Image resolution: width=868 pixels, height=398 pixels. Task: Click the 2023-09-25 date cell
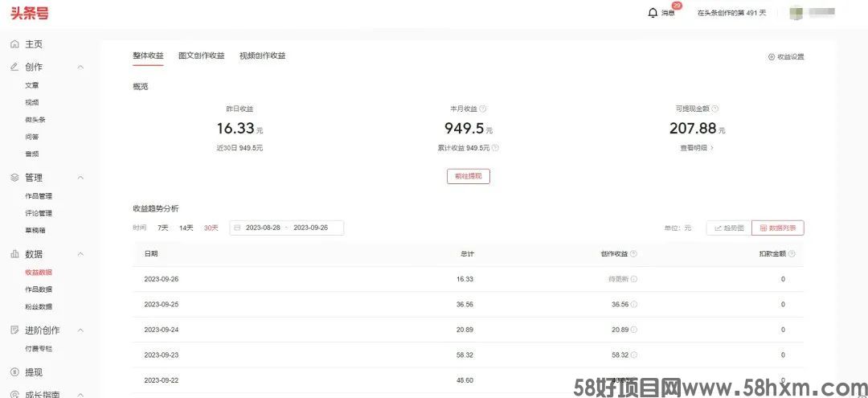tap(161, 305)
